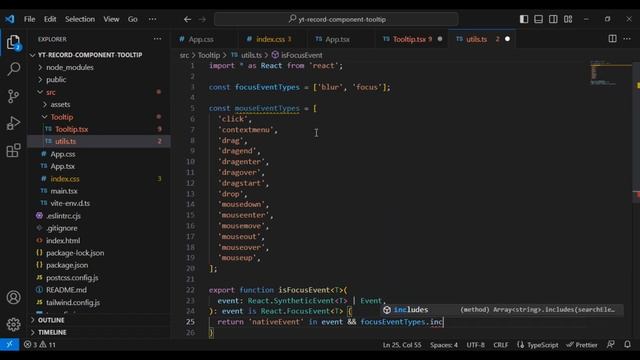This screenshot has height=360, width=640.
Task: Open Explorer Views and More Actions ellipsis
Action: (x=158, y=39)
